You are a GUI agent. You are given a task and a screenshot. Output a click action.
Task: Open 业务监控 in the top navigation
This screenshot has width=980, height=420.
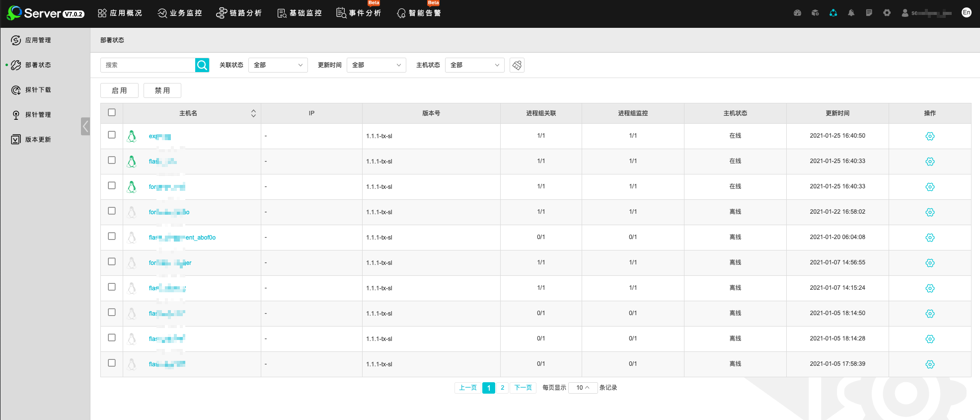coord(180,13)
